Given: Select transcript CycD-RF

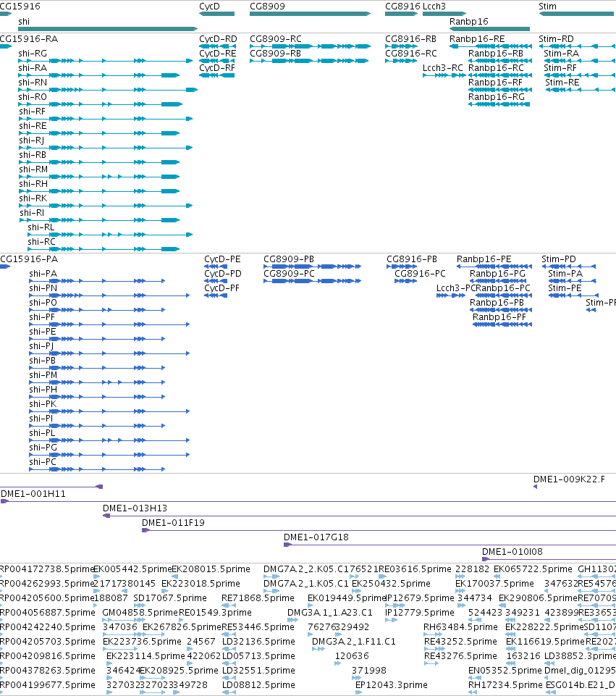Looking at the screenshot, I should coord(217,75).
